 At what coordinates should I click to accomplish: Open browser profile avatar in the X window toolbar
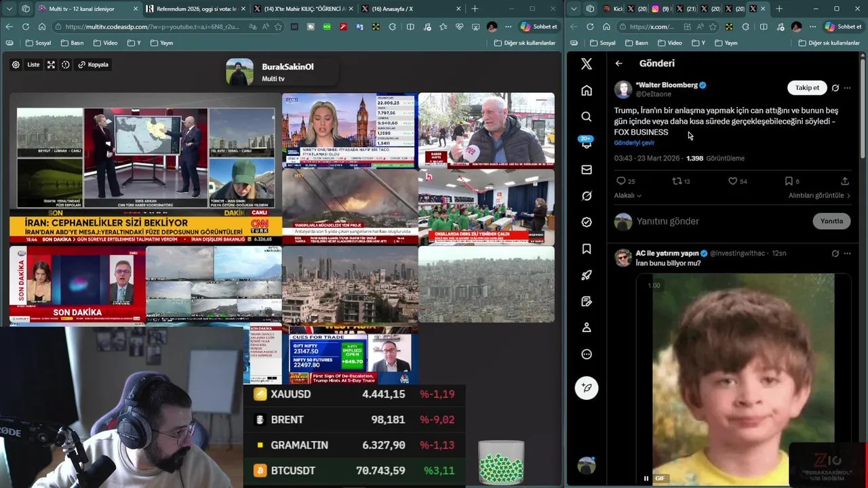click(x=796, y=26)
